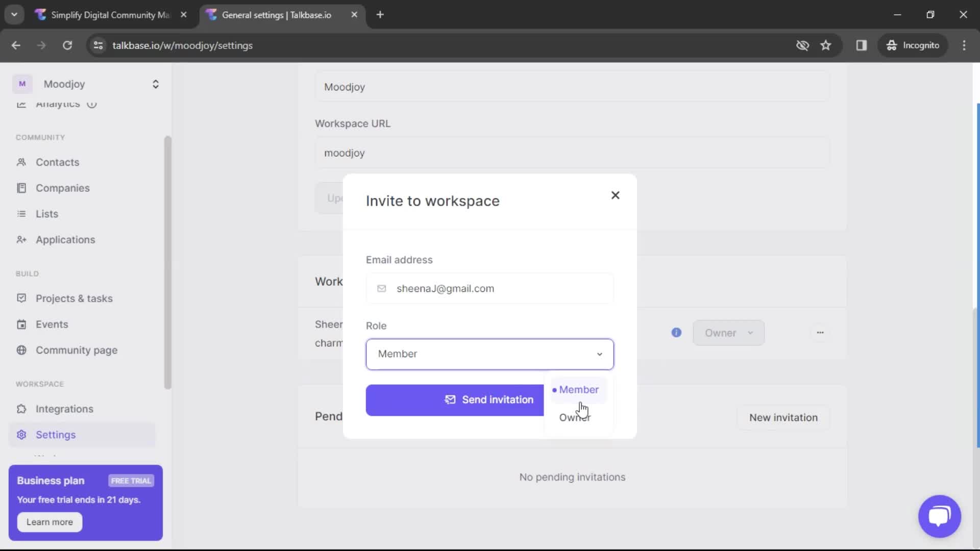This screenshot has width=980, height=551.
Task: Open Lists in community sidebar
Action: pos(47,213)
